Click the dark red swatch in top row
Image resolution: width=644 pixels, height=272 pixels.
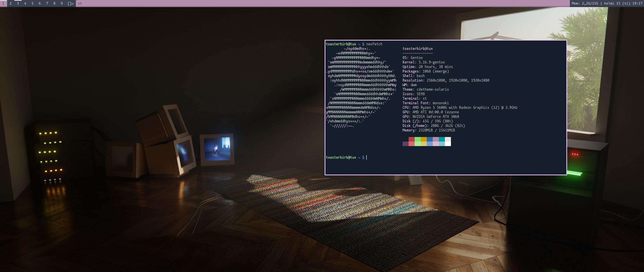point(412,139)
